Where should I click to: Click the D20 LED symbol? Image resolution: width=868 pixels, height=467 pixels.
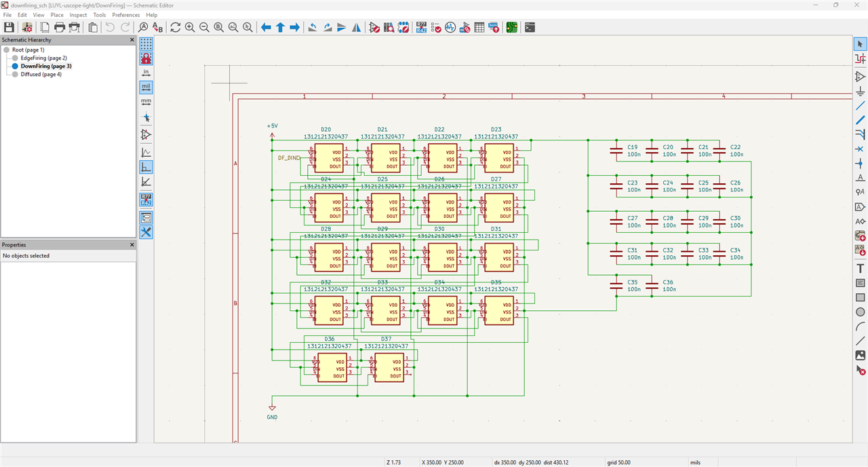(x=328, y=157)
